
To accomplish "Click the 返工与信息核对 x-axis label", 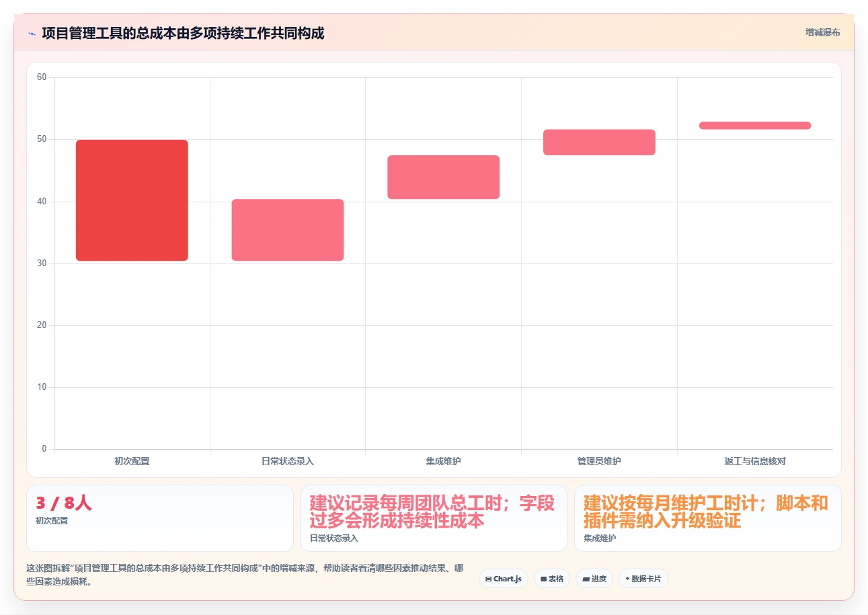I will (755, 461).
